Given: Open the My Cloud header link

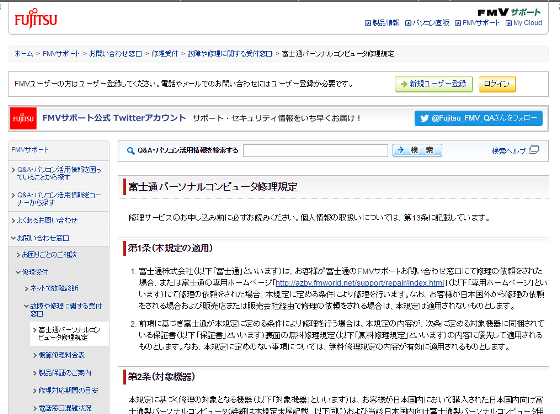Looking at the screenshot, I should pos(524,23).
